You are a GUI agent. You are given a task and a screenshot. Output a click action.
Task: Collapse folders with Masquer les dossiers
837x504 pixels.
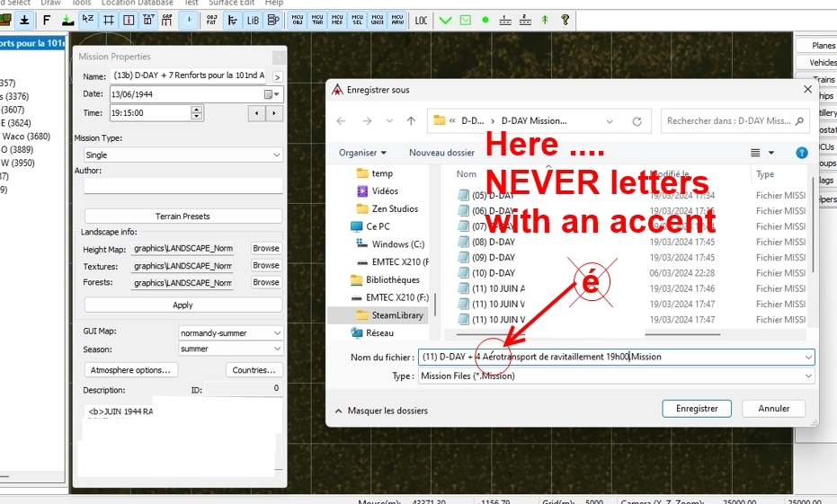(x=382, y=411)
